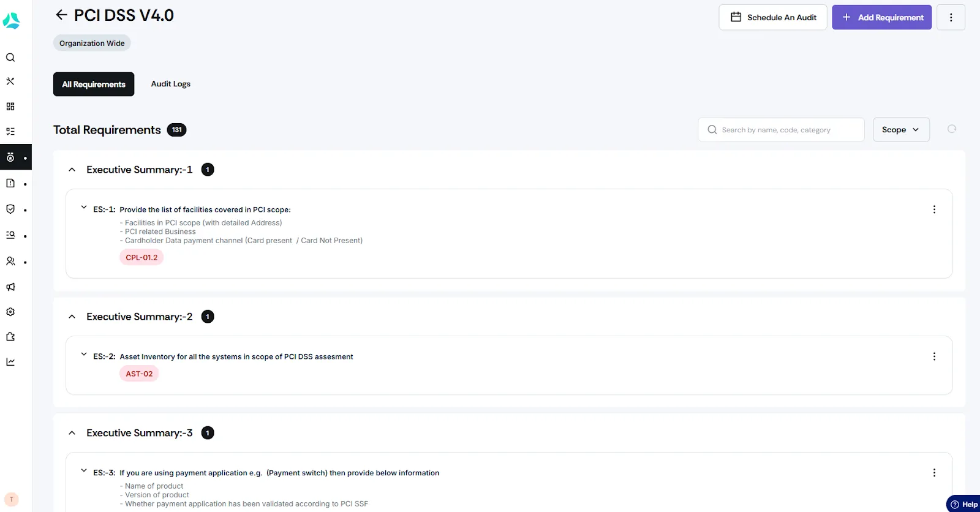Open the three-dot menu beside Add Requirement
Image resolution: width=980 pixels, height=512 pixels.
[x=951, y=17]
